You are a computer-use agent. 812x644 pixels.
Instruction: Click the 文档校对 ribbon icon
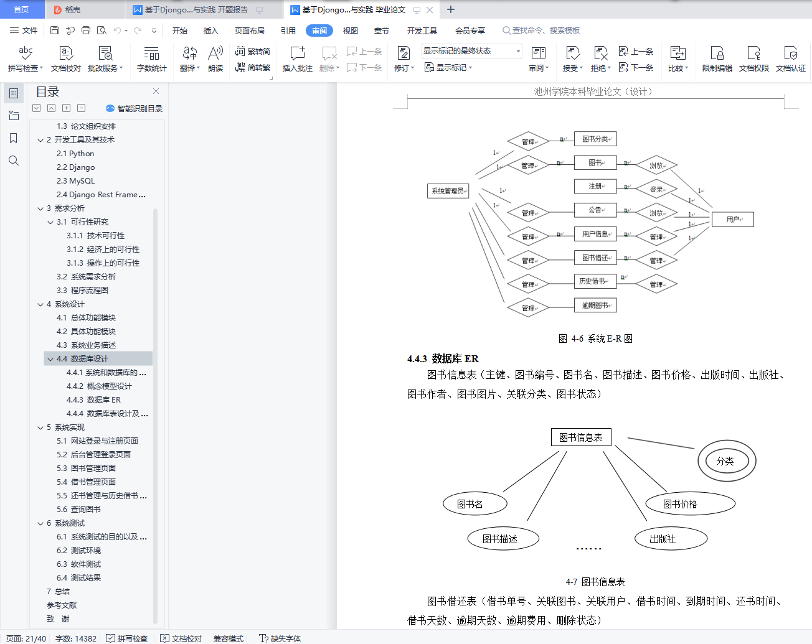coord(66,59)
